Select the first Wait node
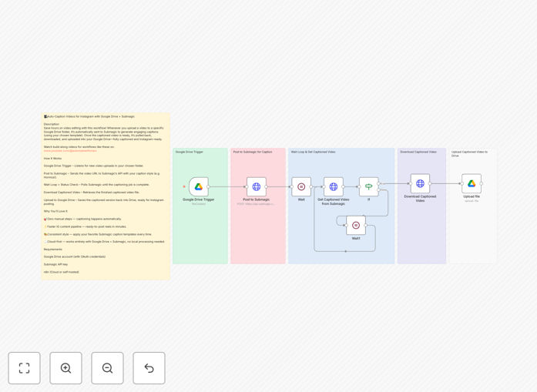537x392 pixels. pos(301,186)
